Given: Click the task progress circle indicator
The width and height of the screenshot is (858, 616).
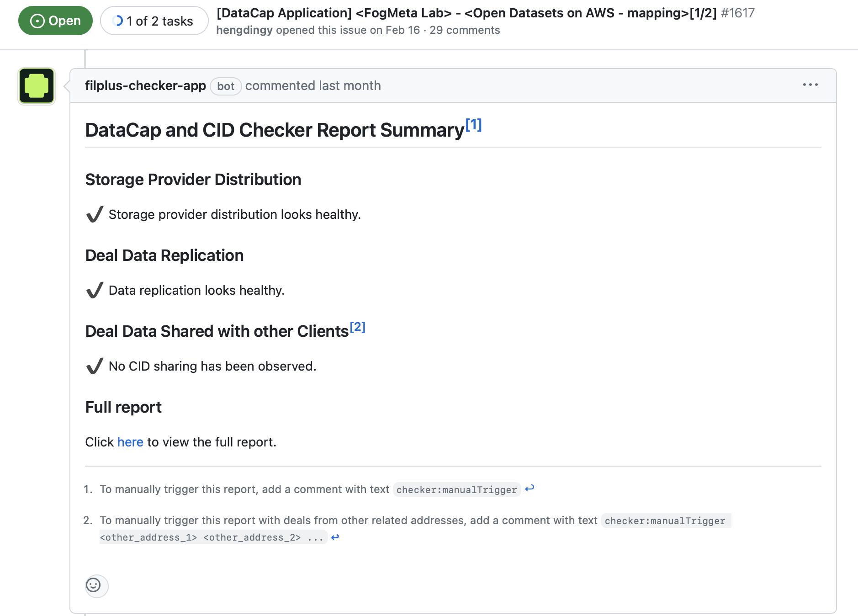Looking at the screenshot, I should (x=118, y=20).
